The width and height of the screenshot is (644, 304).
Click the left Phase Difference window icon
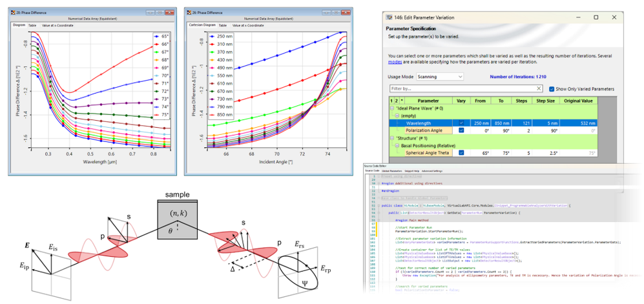14,13
